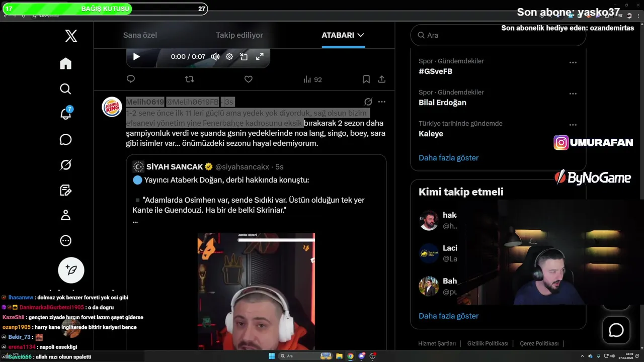The width and height of the screenshot is (644, 362).
Task: Open Çerez Politikası footer link
Action: point(539,343)
